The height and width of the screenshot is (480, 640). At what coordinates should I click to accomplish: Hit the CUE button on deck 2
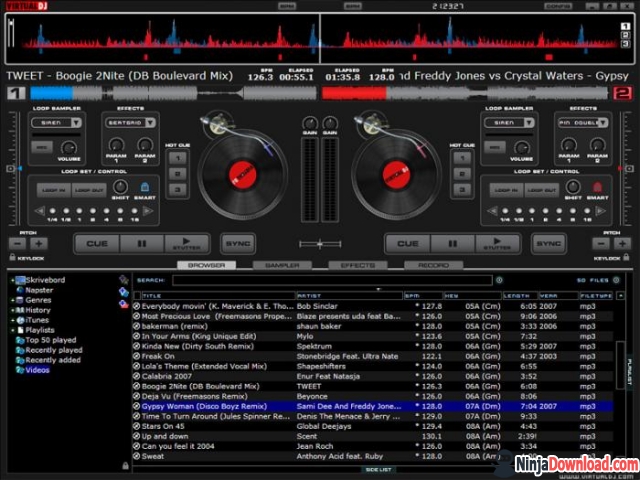click(x=407, y=244)
